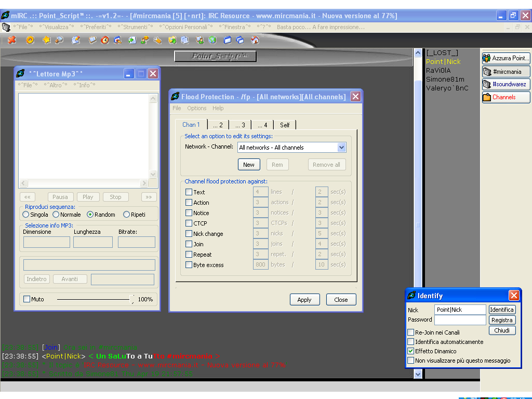Click the wrench tool toolbar icon
Screen dimensions: 532x399
tap(157, 40)
